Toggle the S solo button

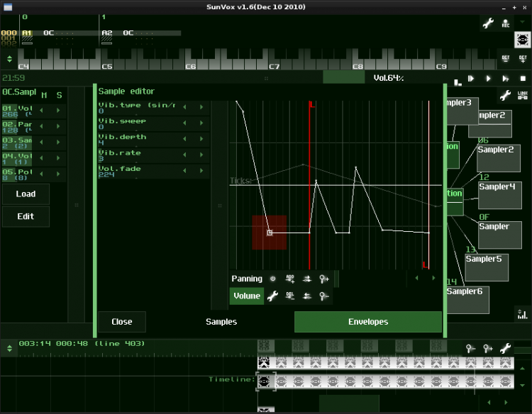pos(60,95)
